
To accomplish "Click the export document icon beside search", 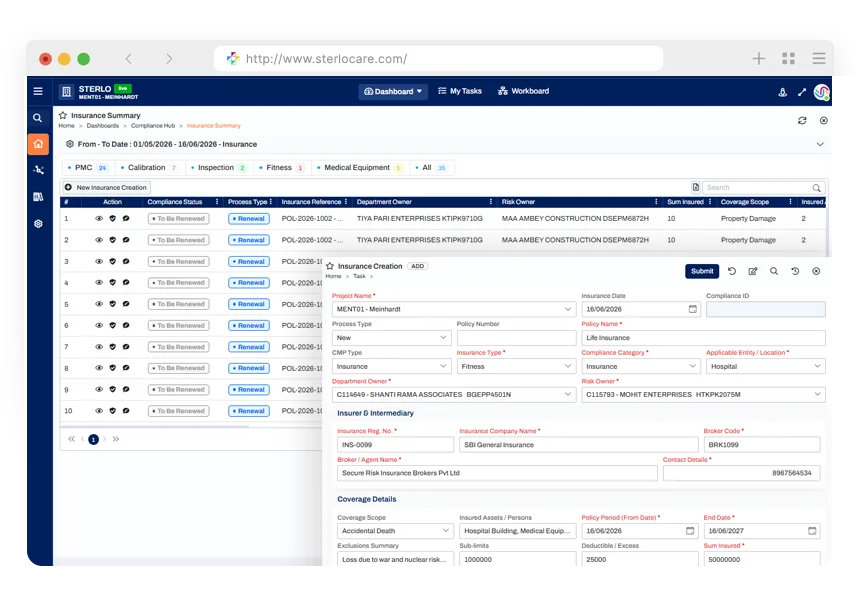I will pos(695,187).
